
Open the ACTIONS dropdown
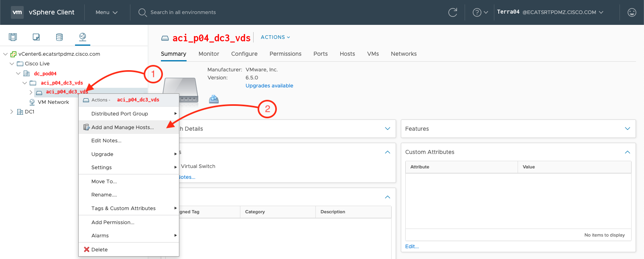tap(275, 37)
